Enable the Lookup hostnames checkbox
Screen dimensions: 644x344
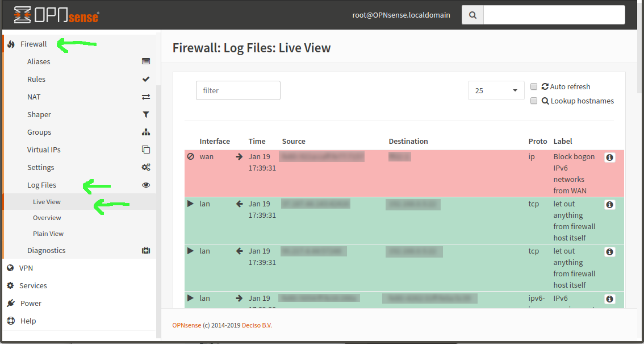coord(534,101)
